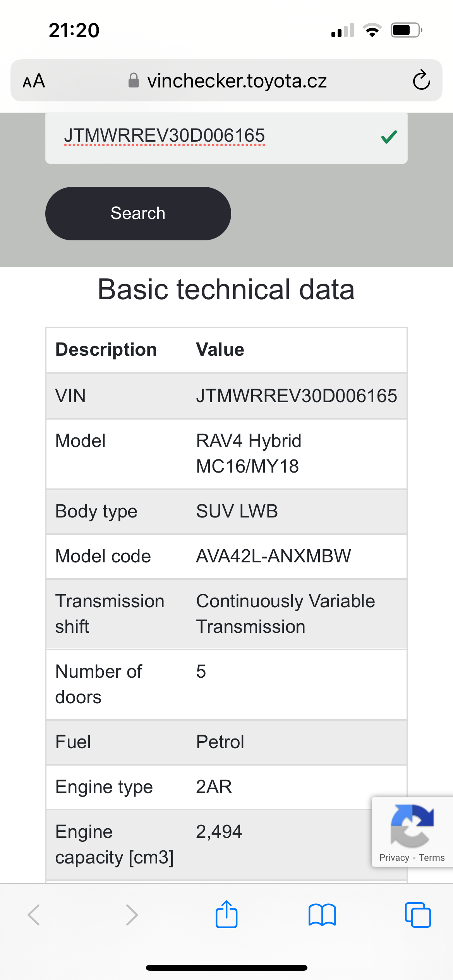This screenshot has width=453, height=980.
Task: Tap the green validation checkmark
Action: (389, 137)
